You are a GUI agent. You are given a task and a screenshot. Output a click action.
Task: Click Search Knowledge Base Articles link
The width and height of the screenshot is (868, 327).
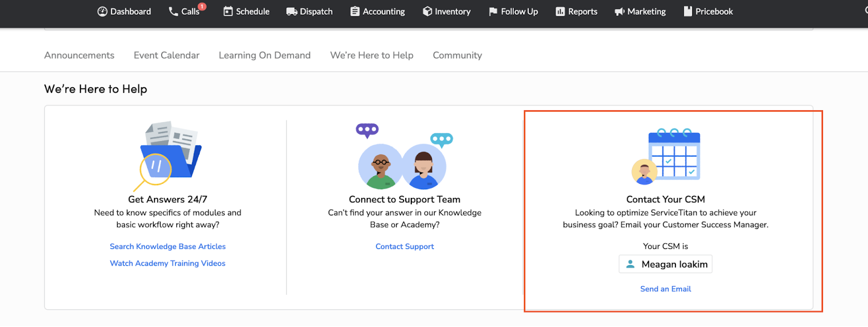(168, 247)
